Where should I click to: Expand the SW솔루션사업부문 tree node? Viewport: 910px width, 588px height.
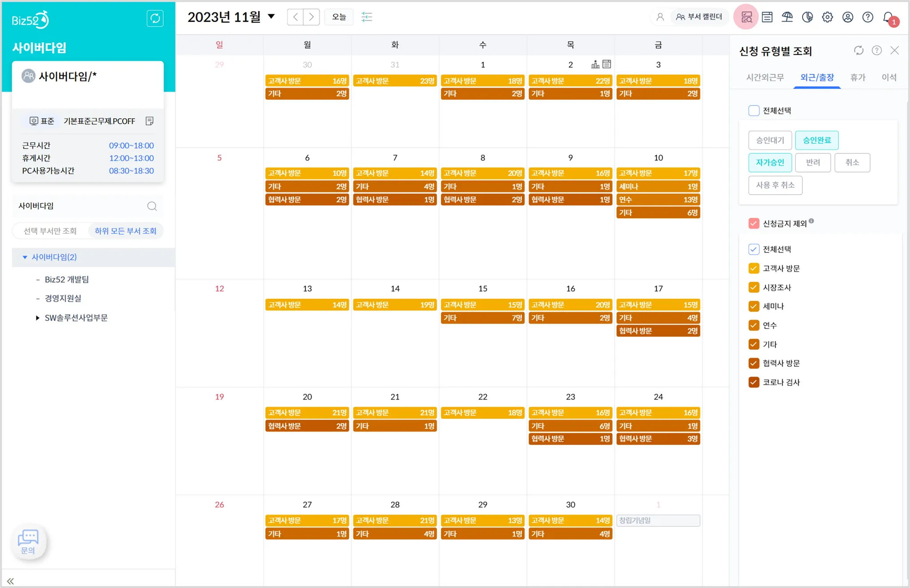point(37,318)
